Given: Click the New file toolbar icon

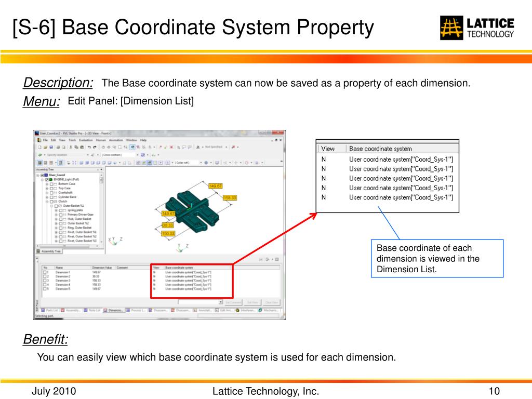Looking at the screenshot, I should click(39, 147).
